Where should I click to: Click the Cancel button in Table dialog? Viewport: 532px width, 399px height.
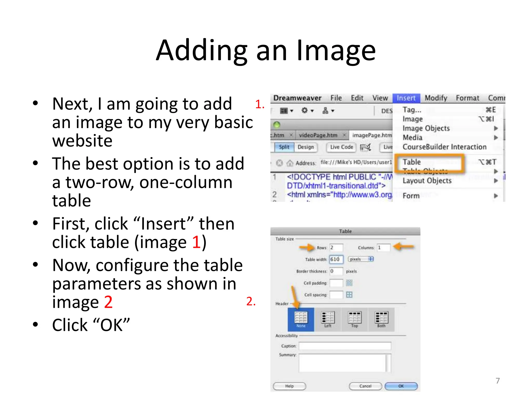365,386
